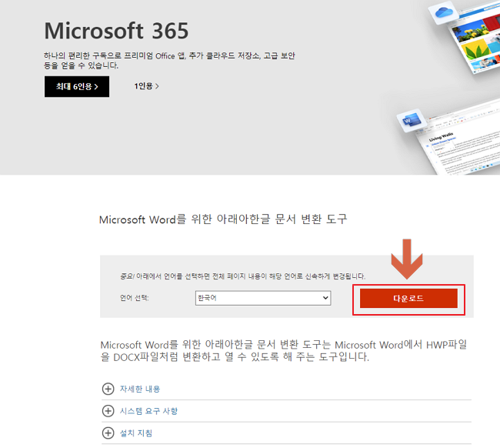500x448 pixels.
Task: Click the HWP to DOCX description paragraph
Action: [x=284, y=351]
